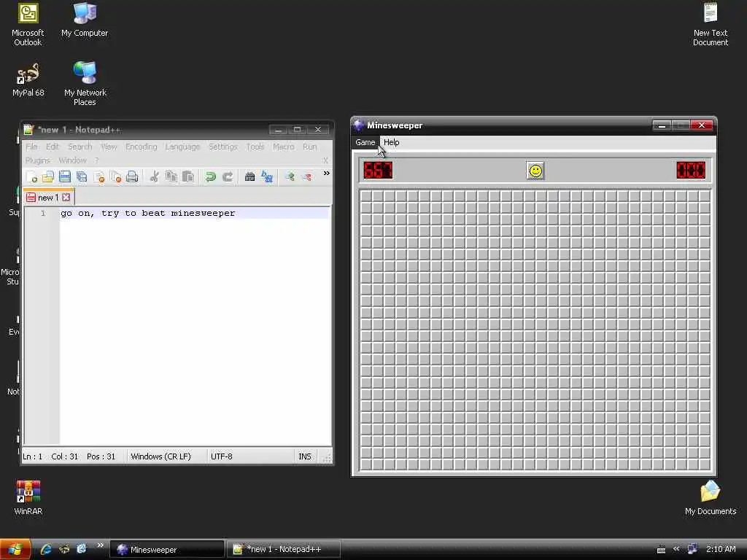Open the Tools menu in Notepad++

coord(255,147)
